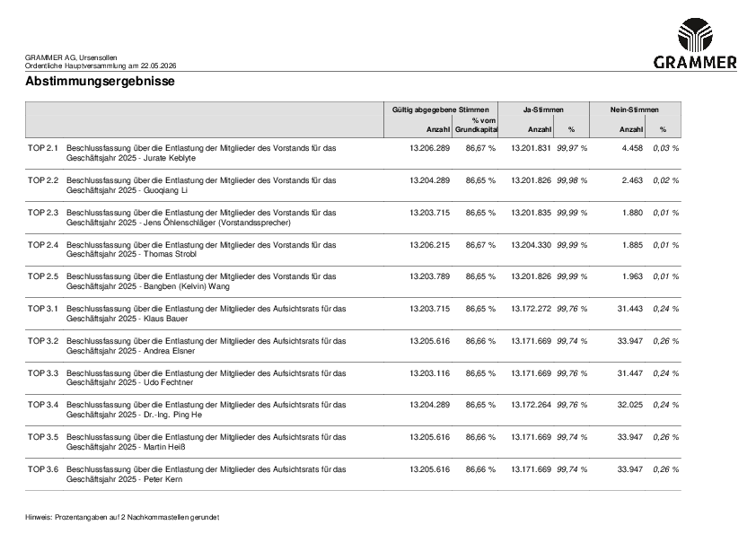Click the 'Ja-Stimmen' column header

(543, 109)
